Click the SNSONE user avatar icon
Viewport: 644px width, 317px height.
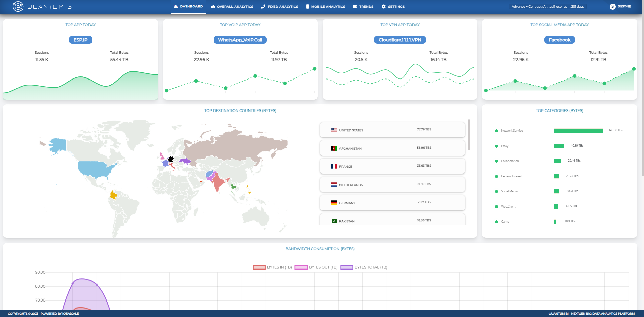[612, 7]
